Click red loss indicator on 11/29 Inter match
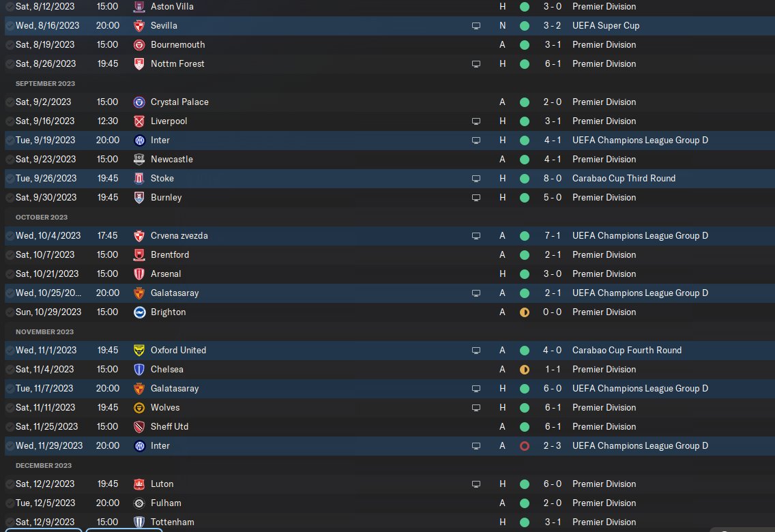The height and width of the screenshot is (532, 775). tap(524, 445)
